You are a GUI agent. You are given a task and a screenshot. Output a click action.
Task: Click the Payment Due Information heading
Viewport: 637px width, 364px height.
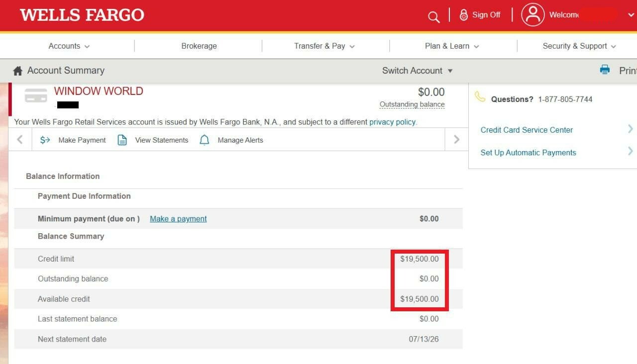pos(84,196)
